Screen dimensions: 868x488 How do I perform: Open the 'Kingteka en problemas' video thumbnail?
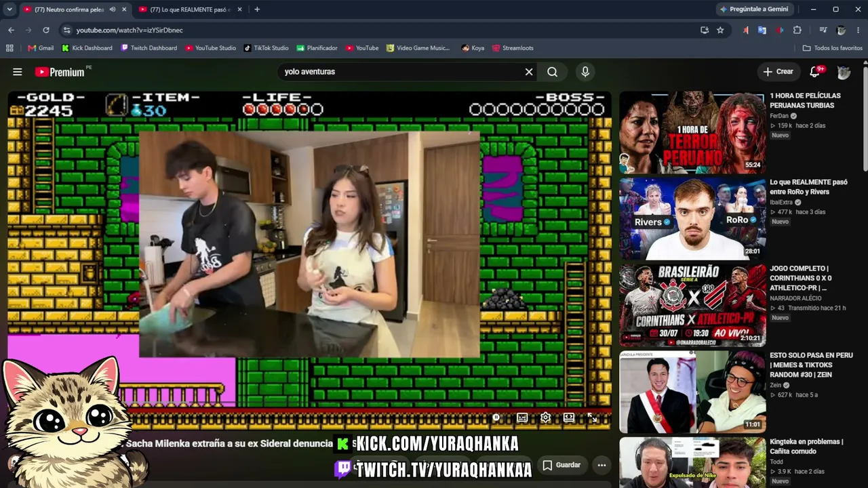tap(692, 462)
